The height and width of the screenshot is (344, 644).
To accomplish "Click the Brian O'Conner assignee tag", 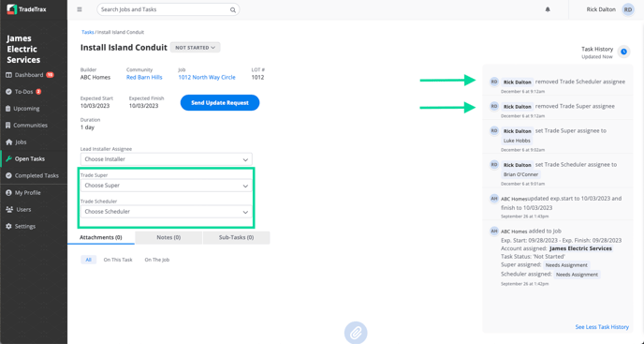I will (520, 174).
